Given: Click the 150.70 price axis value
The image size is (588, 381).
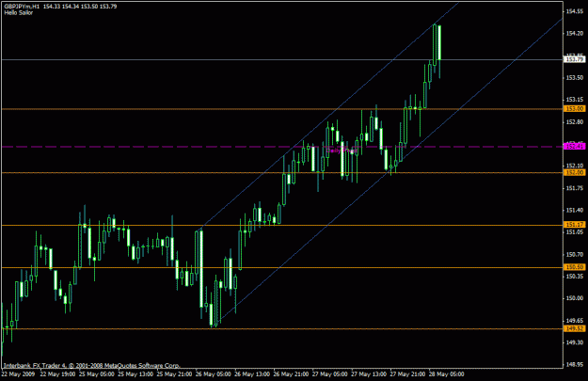Looking at the screenshot, I should point(575,255).
